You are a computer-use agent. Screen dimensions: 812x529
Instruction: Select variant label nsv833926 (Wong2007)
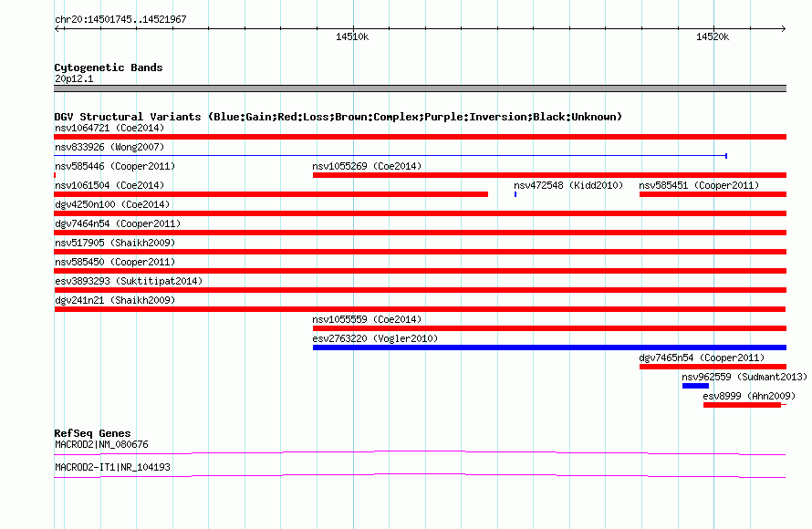[x=109, y=147]
